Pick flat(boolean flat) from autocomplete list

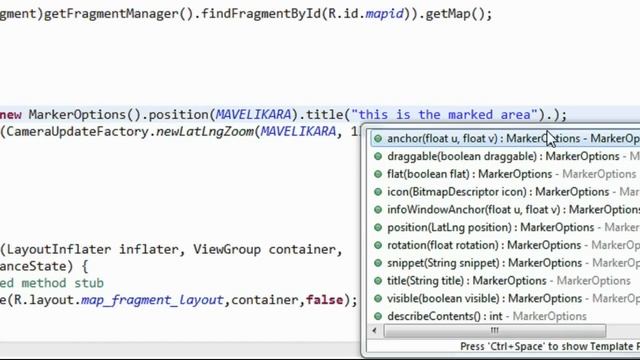click(505, 174)
